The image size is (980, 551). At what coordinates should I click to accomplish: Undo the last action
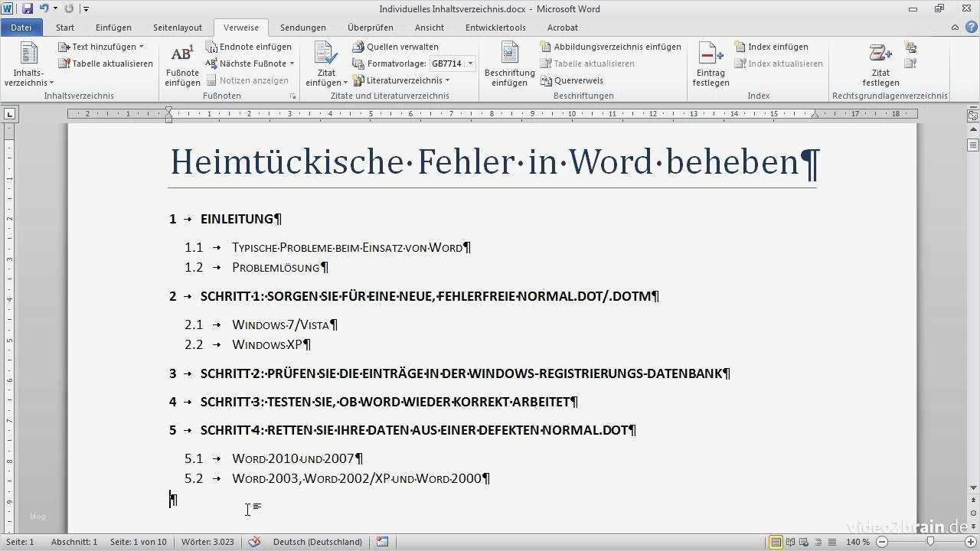(x=44, y=8)
